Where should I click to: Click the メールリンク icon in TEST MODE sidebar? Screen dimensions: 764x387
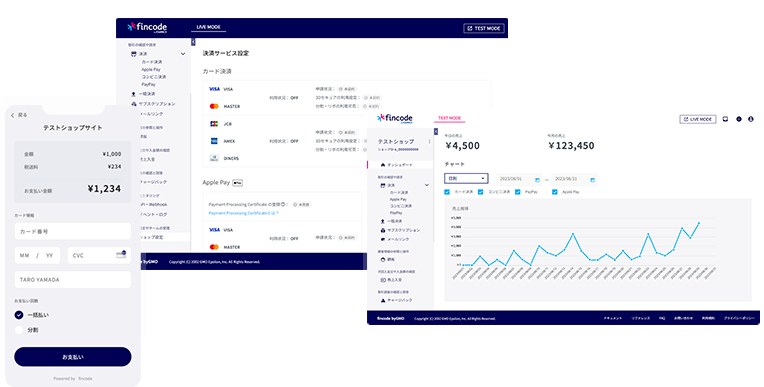tap(383, 239)
